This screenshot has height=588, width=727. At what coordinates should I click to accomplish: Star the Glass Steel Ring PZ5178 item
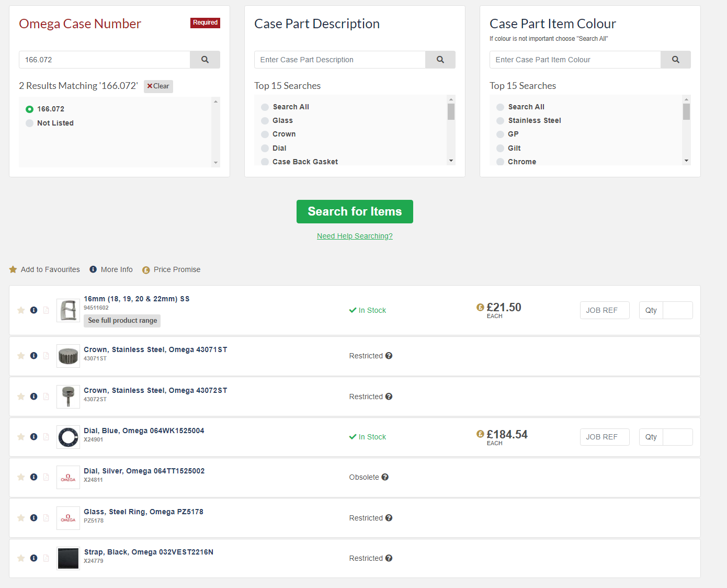(x=21, y=518)
